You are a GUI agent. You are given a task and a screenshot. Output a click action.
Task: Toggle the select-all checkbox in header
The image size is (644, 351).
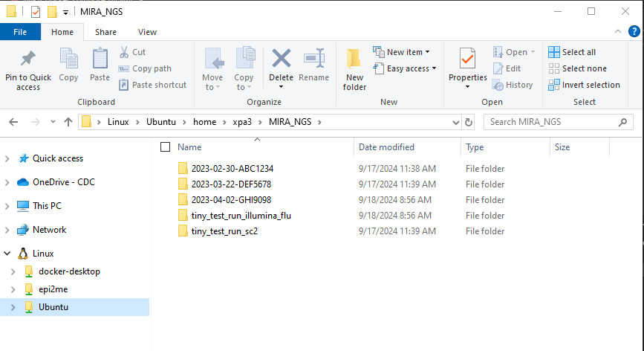(165, 147)
